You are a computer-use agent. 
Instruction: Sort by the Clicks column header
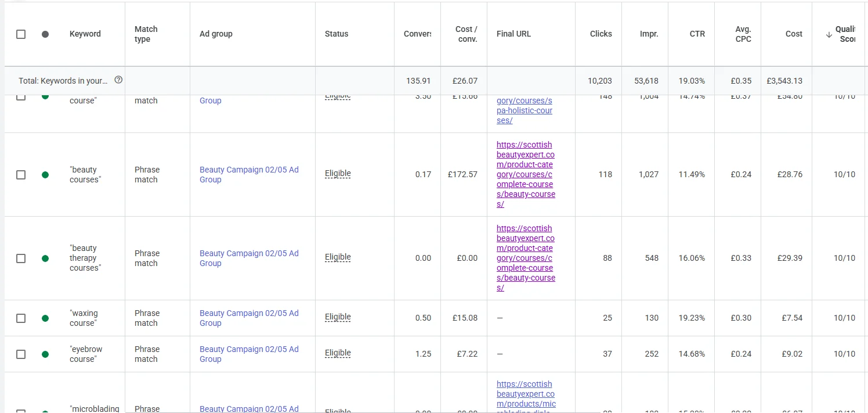click(x=601, y=34)
